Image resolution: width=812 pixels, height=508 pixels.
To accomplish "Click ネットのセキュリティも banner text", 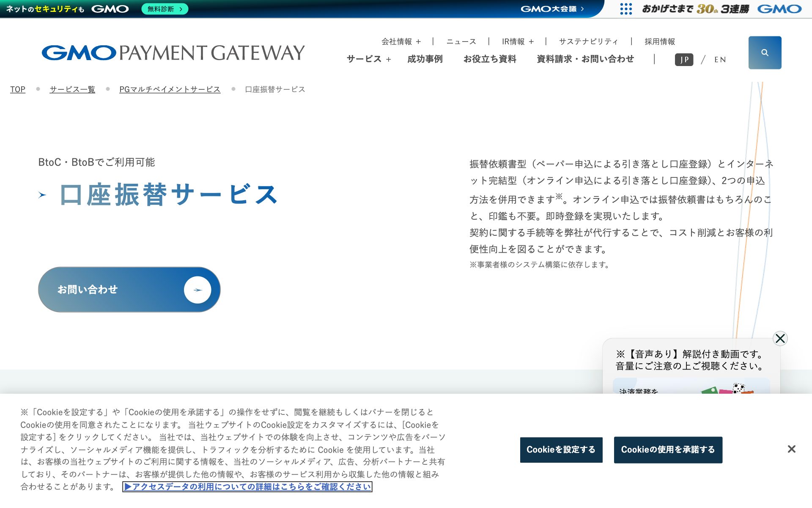I will [45, 9].
